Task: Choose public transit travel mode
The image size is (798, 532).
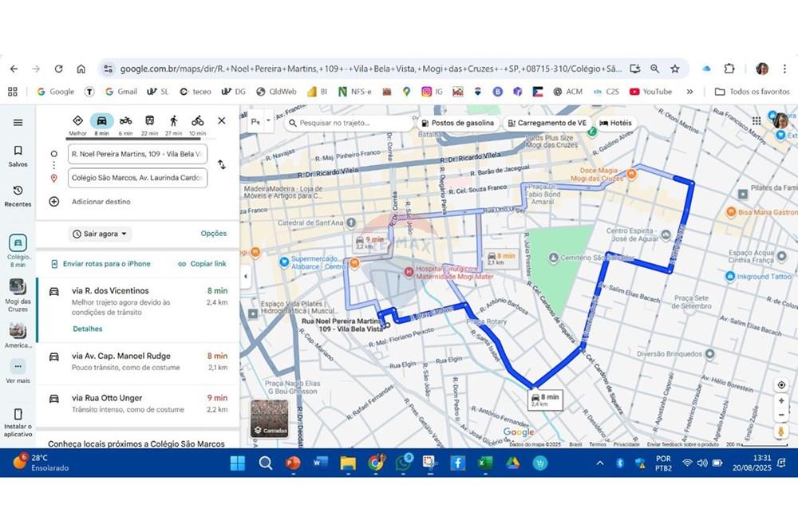Action: (x=149, y=121)
